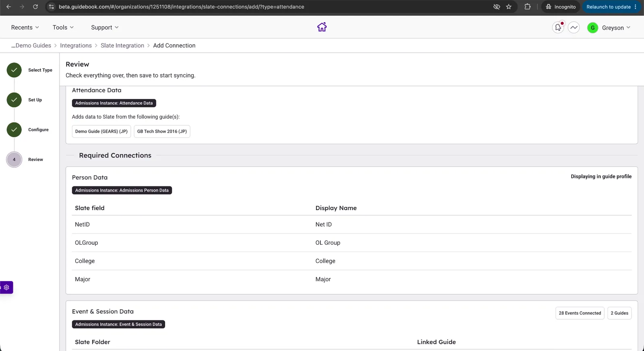Click the Admissions Instance: Admissions Person Data tag
Image resolution: width=644 pixels, height=351 pixels.
click(x=122, y=190)
